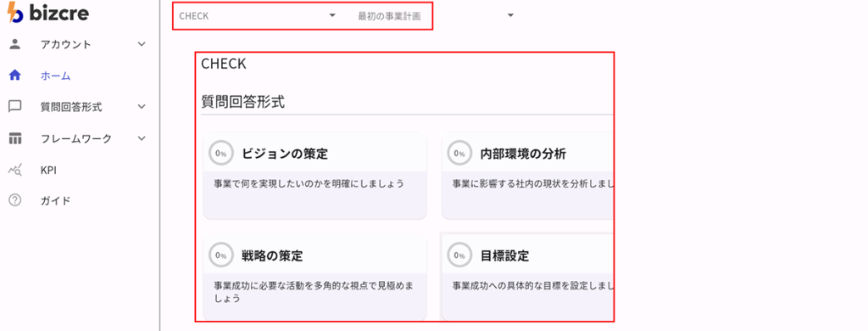Open the 内部環境の分析 card

coord(527,176)
